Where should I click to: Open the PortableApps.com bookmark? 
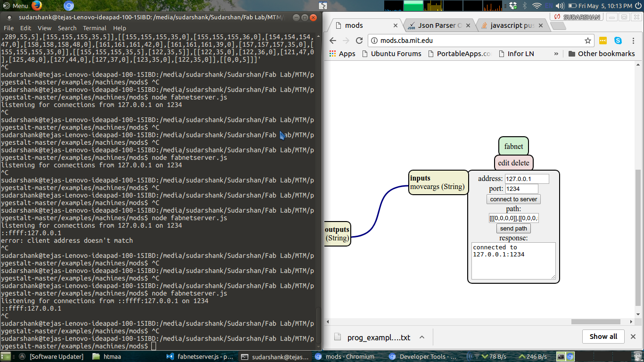[459, 54]
